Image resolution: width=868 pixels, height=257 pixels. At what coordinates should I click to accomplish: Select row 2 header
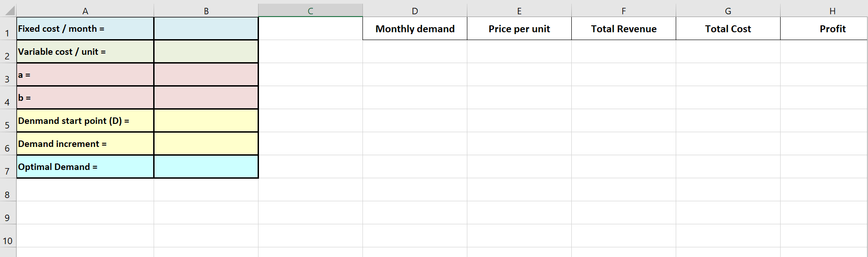pyautogui.click(x=8, y=52)
